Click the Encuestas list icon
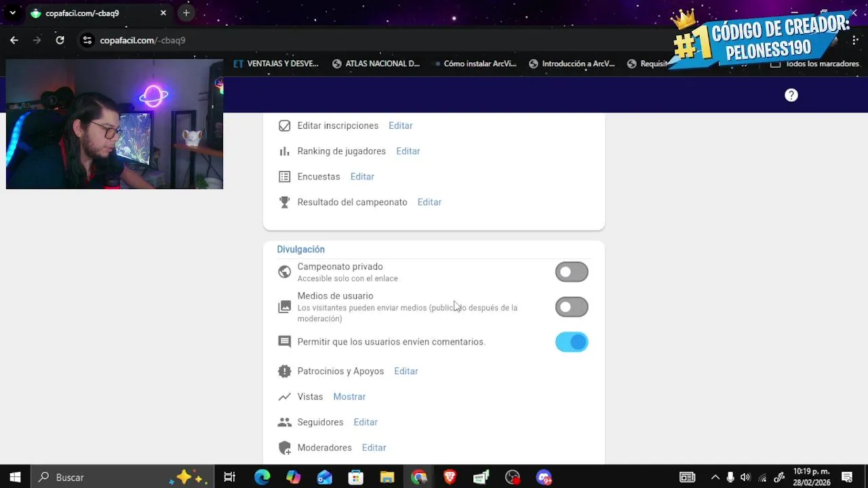The height and width of the screenshot is (488, 868). (285, 177)
